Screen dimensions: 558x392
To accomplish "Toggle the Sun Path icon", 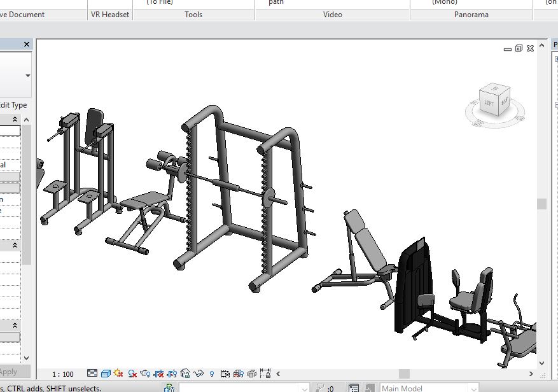I will tap(119, 374).
